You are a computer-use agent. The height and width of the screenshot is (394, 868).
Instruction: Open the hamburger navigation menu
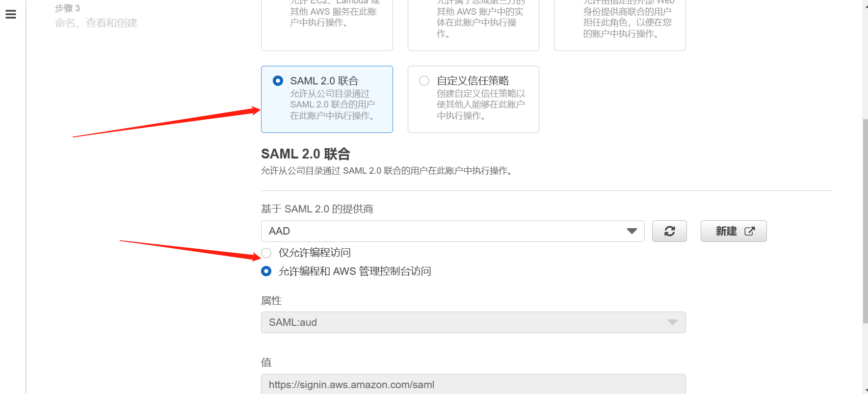11,15
